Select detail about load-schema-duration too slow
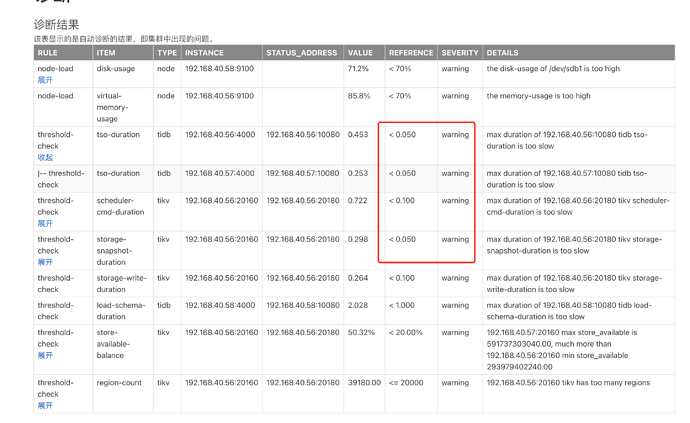The height and width of the screenshot is (423, 690). pos(569,311)
